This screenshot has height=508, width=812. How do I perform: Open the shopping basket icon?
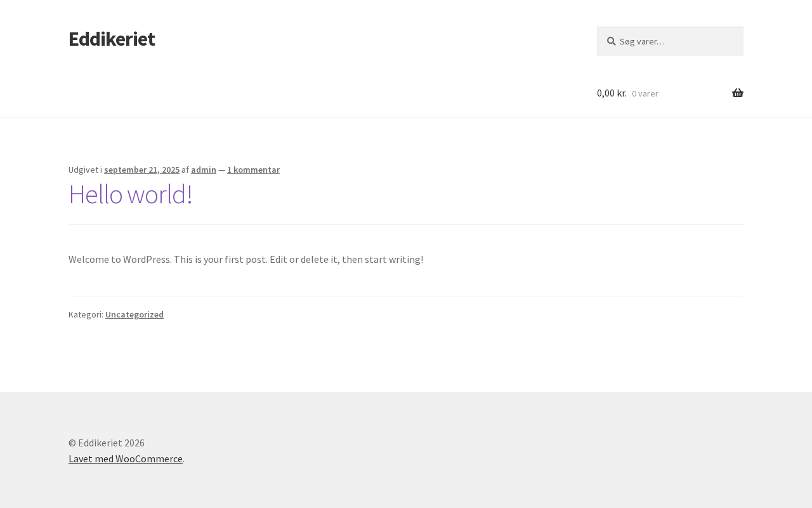737,93
